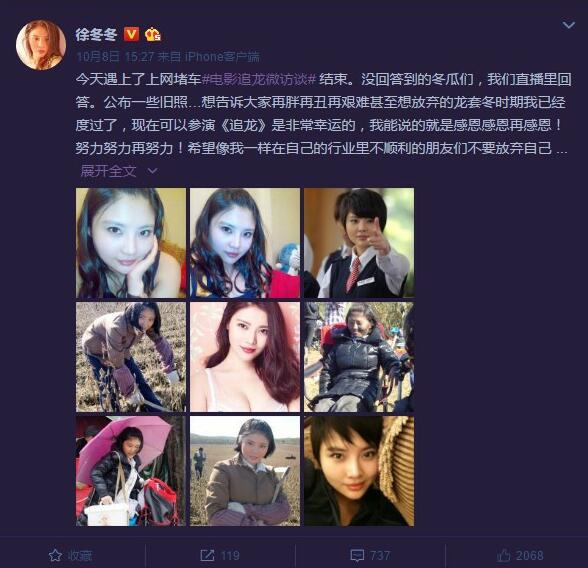Open photo of woman seated in black puffer coat
588x568 pixels.
359,357
